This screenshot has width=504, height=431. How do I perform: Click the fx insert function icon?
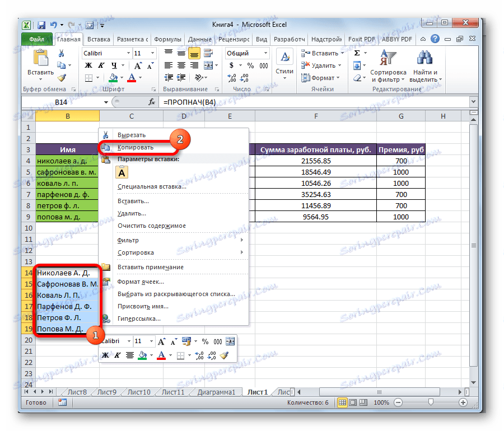point(152,102)
